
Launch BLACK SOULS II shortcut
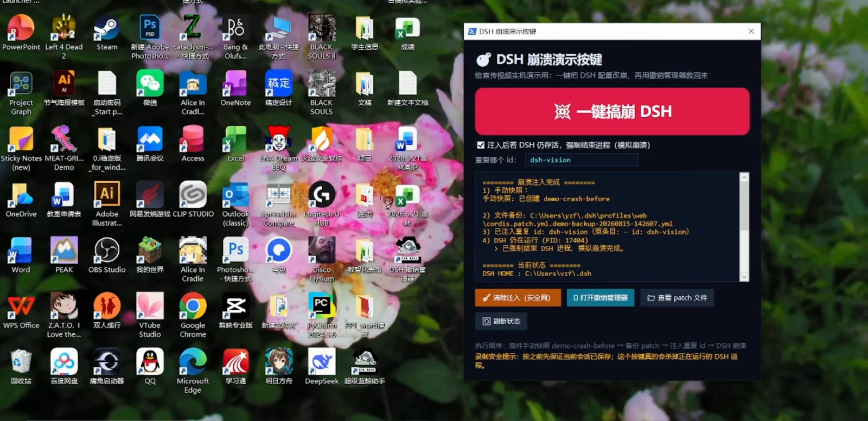[x=322, y=36]
